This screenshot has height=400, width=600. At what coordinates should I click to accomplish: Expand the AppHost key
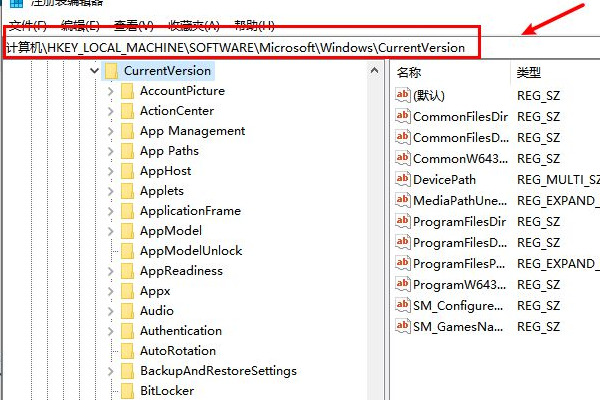tap(111, 171)
